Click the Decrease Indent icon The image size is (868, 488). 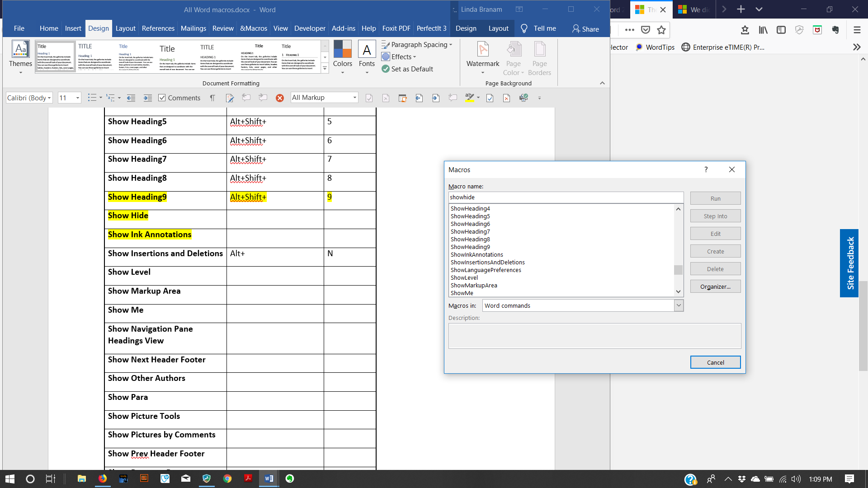pos(131,98)
